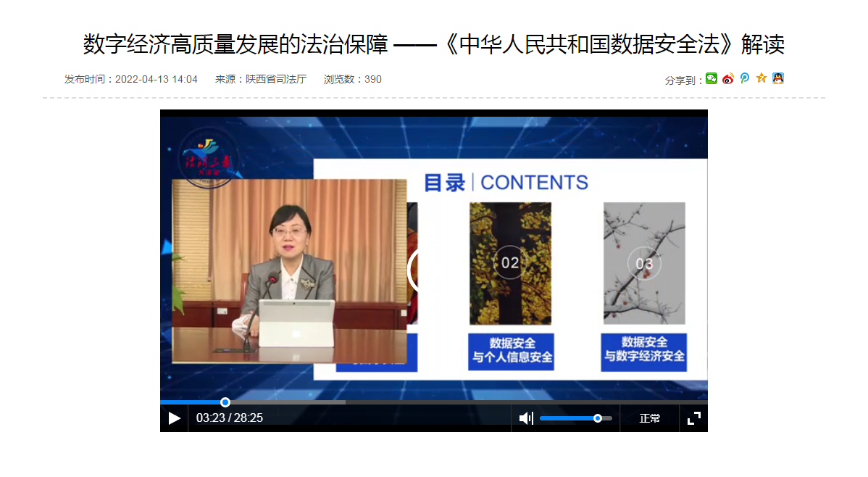Click the 数据安全与个人信息安全 label
Viewport: 868px width, 477px height.
(512, 350)
